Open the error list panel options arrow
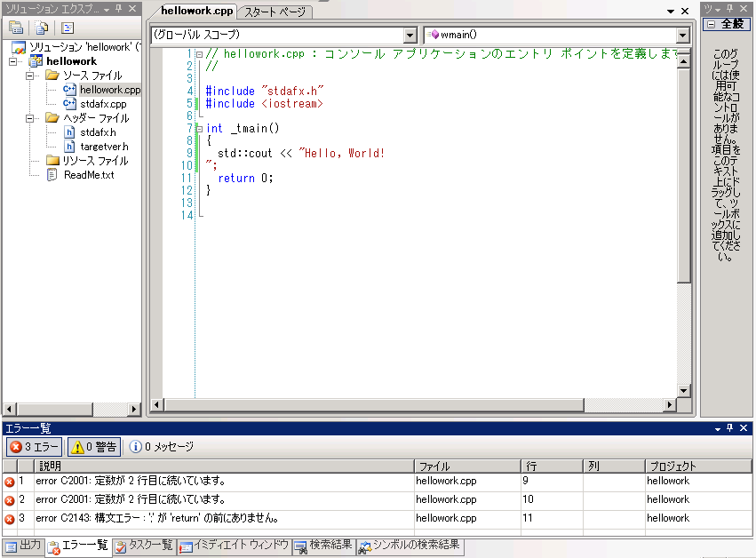The image size is (756, 558). point(718,429)
